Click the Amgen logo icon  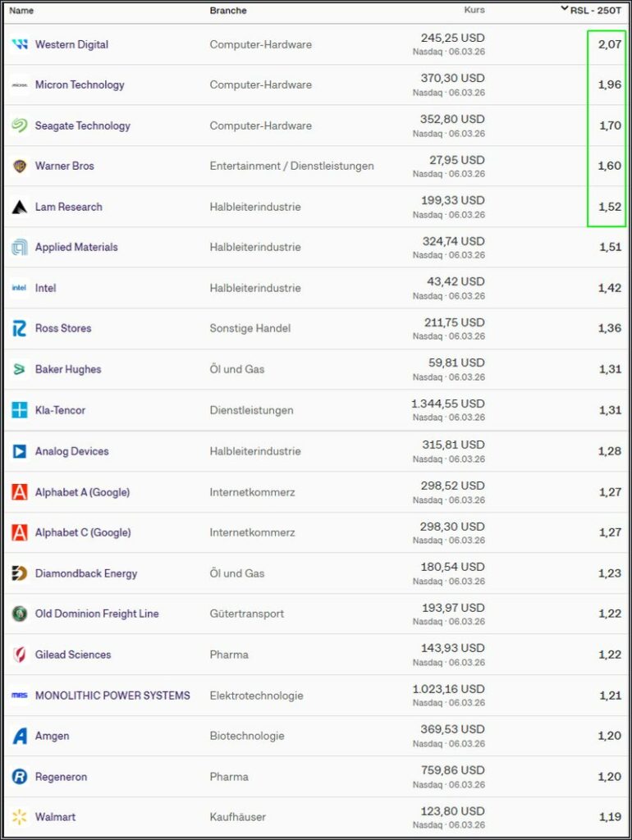[x=20, y=736]
